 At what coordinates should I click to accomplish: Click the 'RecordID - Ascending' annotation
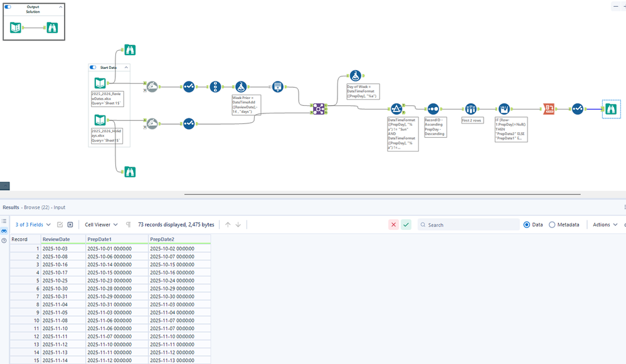click(435, 127)
